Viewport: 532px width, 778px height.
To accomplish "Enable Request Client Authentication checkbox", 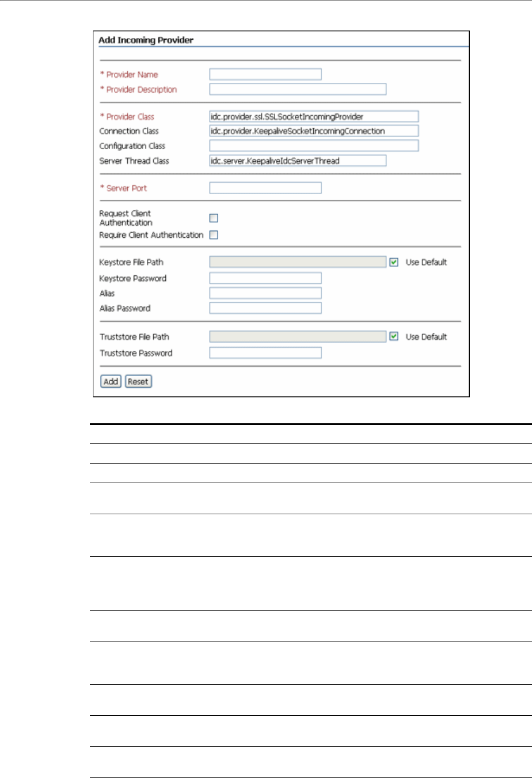I will 214,218.
